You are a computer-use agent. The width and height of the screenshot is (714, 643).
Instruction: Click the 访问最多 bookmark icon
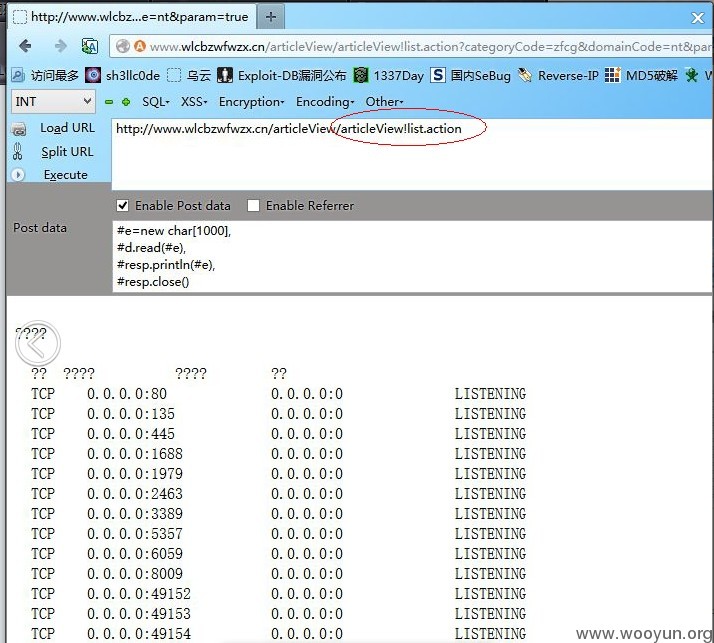18,75
